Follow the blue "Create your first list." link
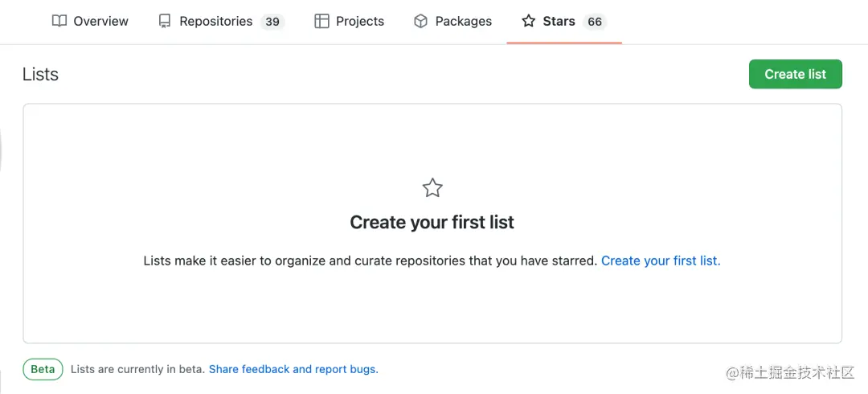The height and width of the screenshot is (394, 868). pyautogui.click(x=661, y=261)
